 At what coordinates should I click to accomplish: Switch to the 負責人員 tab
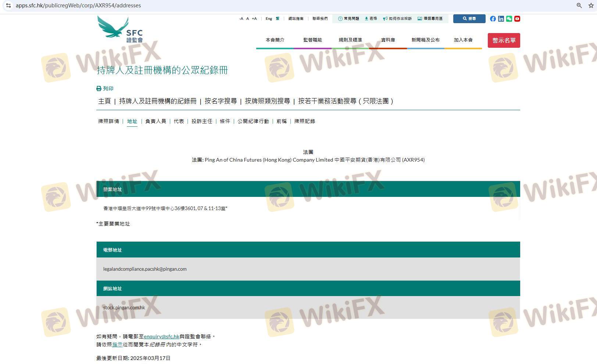[x=155, y=121]
